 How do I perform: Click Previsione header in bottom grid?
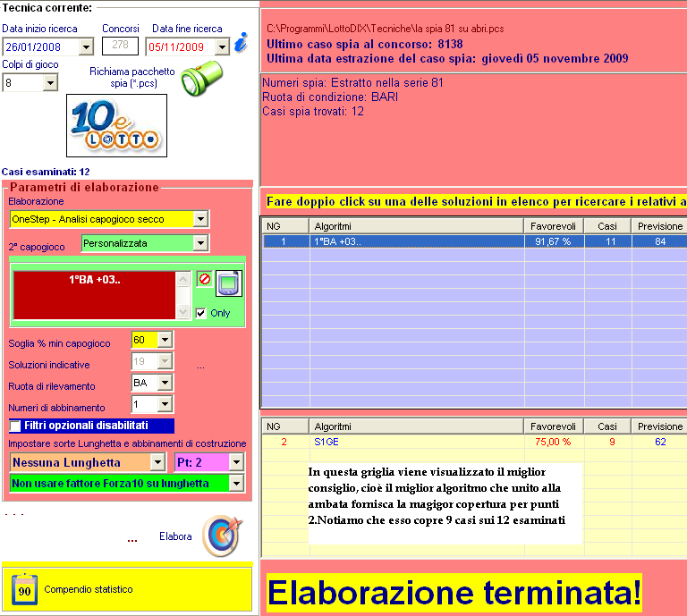click(x=659, y=426)
